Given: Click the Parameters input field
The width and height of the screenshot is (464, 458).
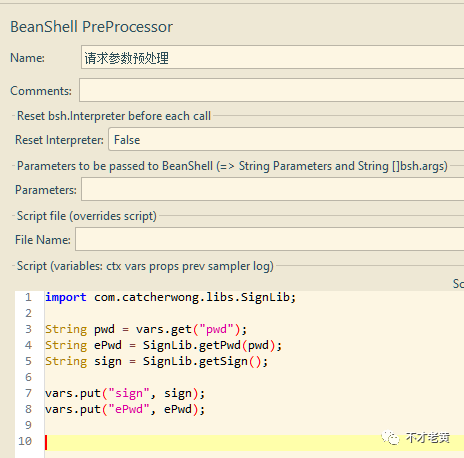Looking at the screenshot, I should click(x=273, y=189).
